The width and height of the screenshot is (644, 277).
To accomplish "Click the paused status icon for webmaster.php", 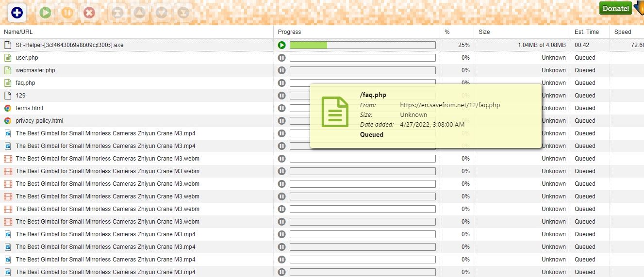I will 282,70.
